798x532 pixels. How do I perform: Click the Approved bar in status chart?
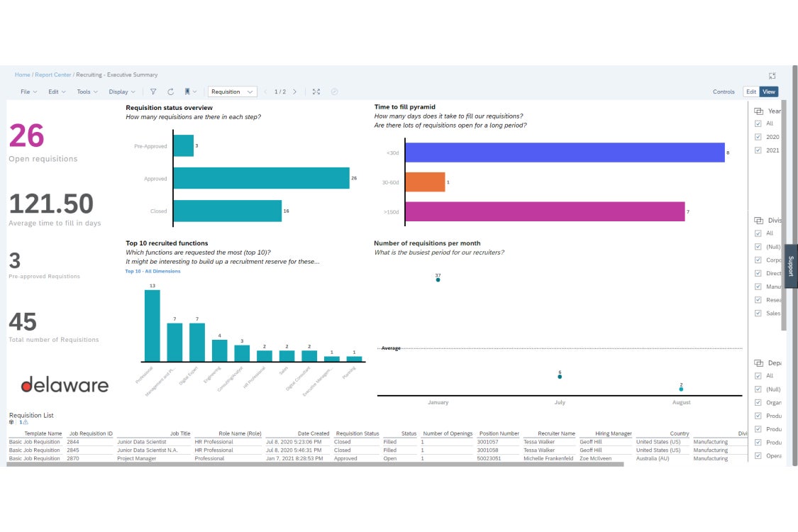coord(261,178)
